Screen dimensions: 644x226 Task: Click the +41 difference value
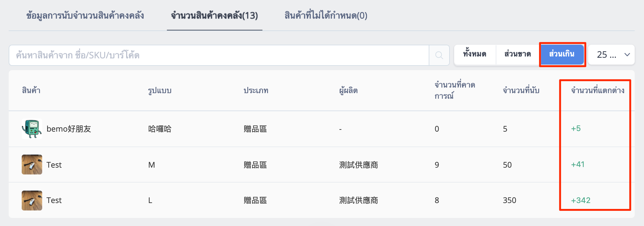coord(578,164)
